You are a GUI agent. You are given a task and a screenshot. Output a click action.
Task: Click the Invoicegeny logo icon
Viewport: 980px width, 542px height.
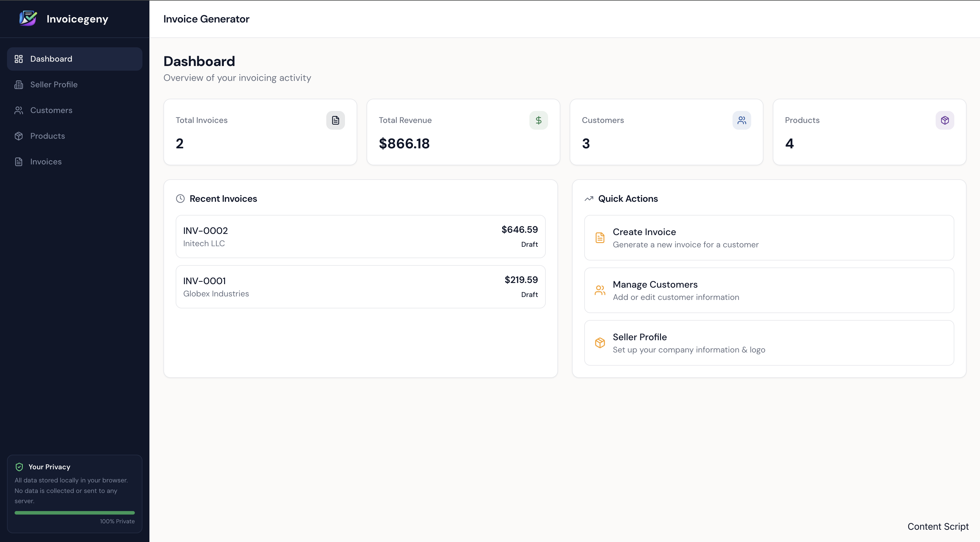click(27, 18)
